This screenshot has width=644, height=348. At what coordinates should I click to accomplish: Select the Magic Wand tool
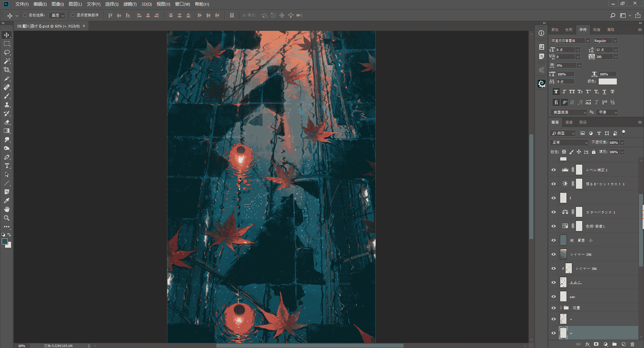click(7, 61)
